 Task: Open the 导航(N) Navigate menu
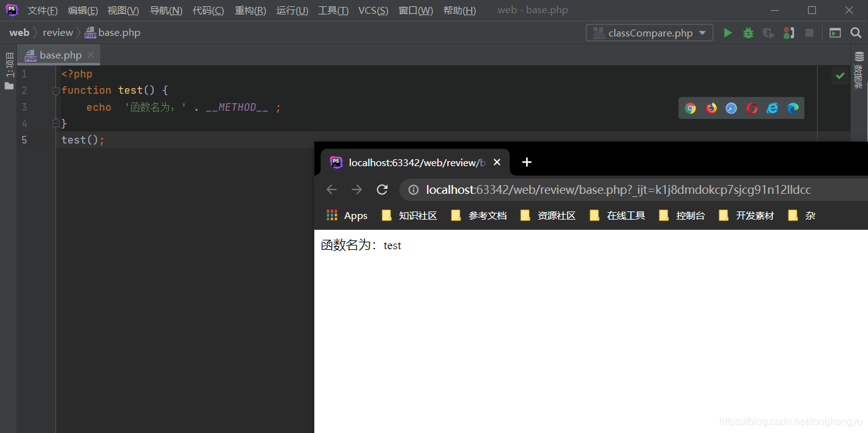tap(166, 10)
